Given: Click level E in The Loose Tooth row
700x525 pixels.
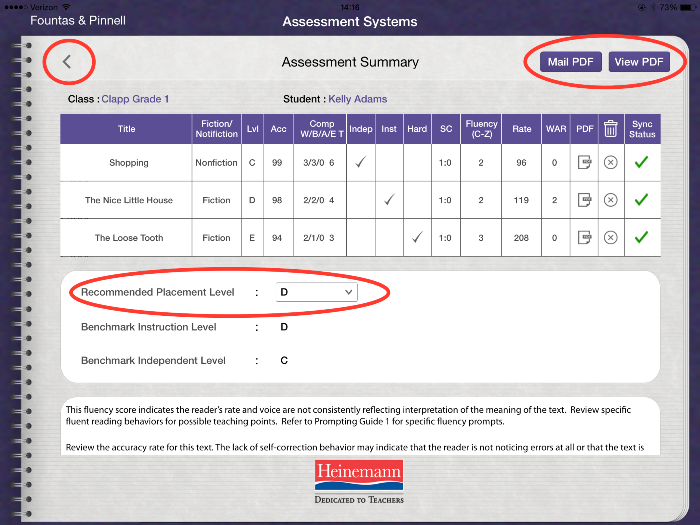Looking at the screenshot, I should point(252,238).
